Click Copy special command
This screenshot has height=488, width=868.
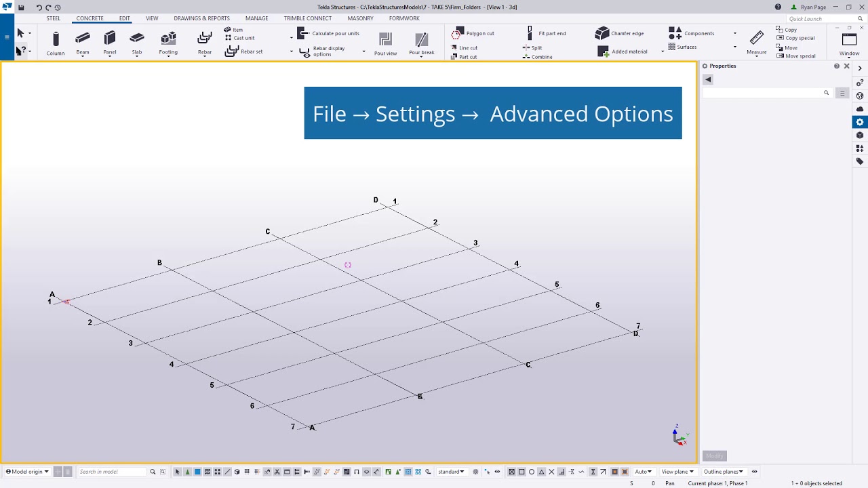795,38
